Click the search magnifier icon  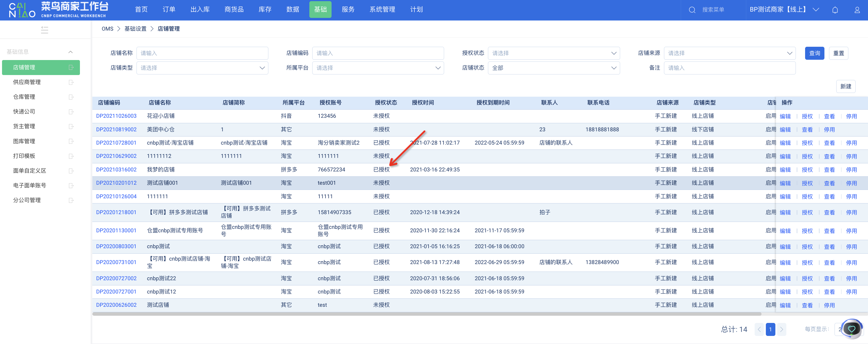[692, 10]
